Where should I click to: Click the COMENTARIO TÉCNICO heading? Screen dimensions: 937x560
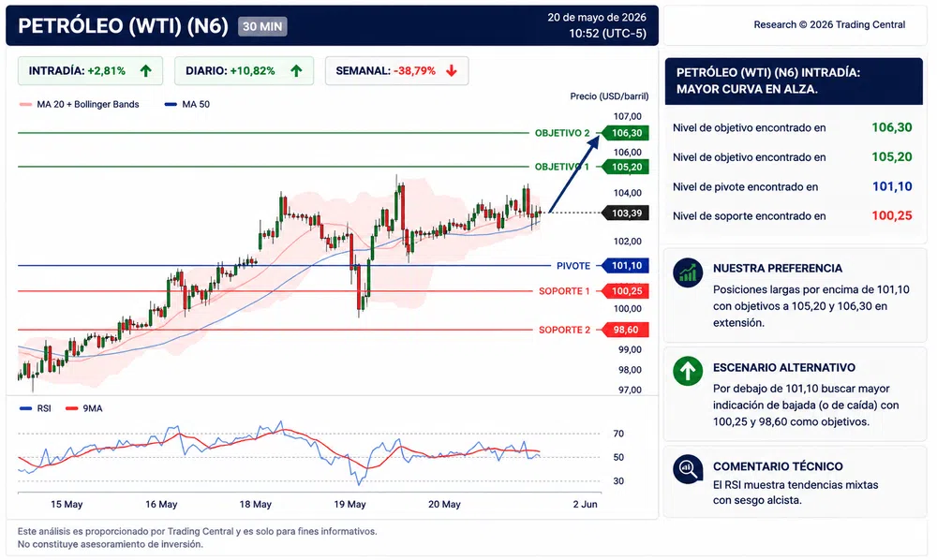coord(778,466)
